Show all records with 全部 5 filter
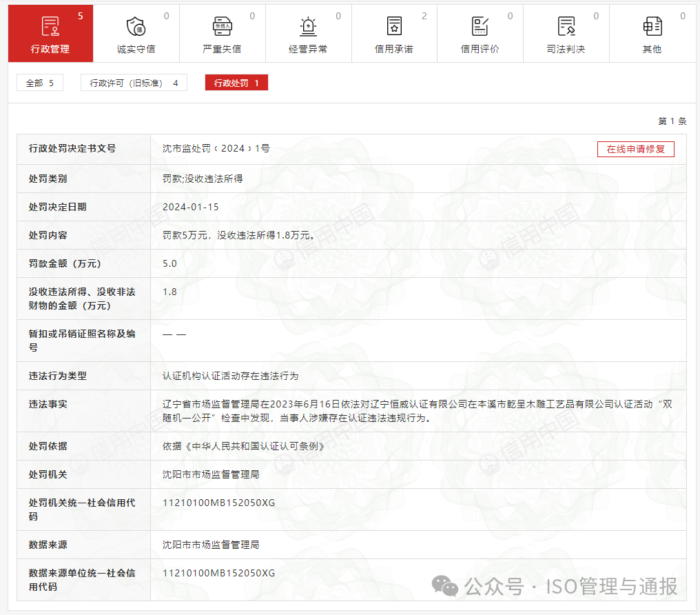 click(x=40, y=83)
